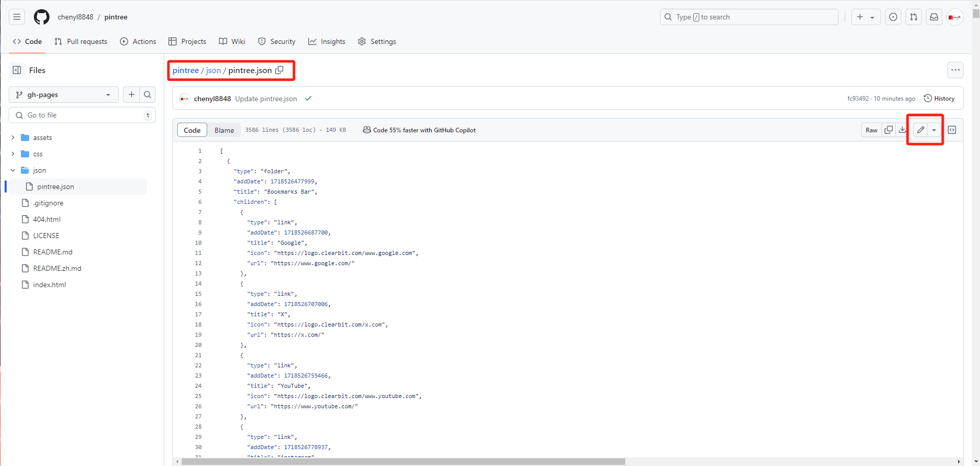Open the symbols panel icon
The height and width of the screenshot is (466, 980).
pos(952,130)
